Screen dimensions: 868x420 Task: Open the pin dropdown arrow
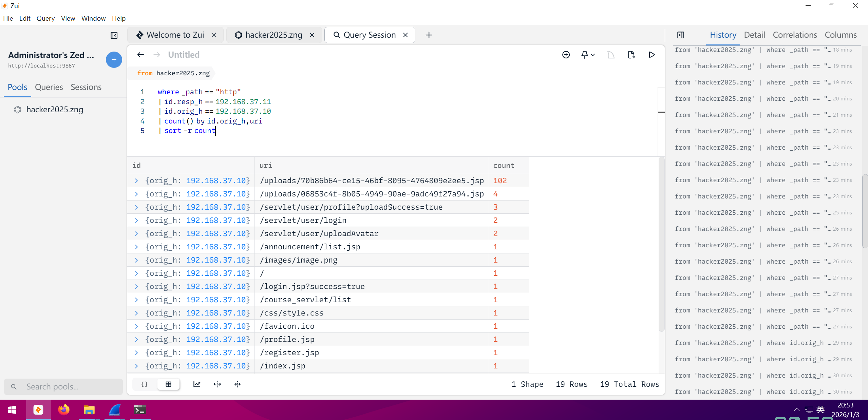coord(592,55)
